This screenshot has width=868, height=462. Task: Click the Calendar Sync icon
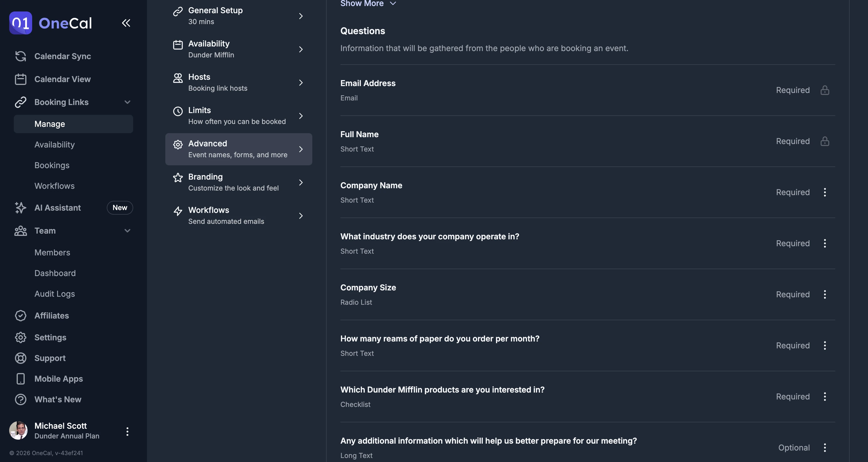pyautogui.click(x=21, y=56)
